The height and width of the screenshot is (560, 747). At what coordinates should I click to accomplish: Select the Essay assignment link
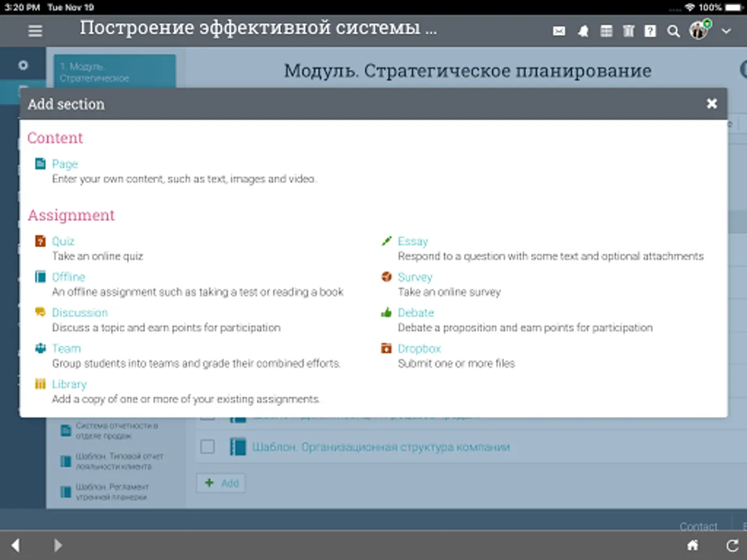413,241
